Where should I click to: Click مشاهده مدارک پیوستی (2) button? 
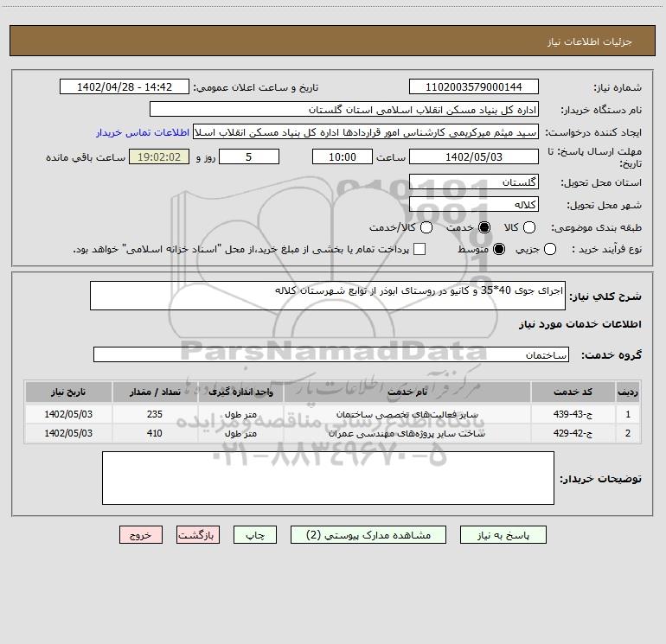[368, 535]
